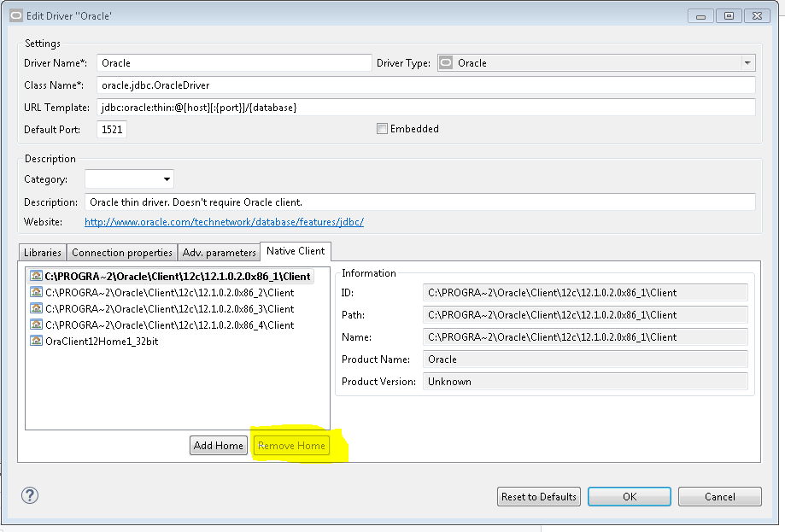Switch to the Libraries tab

(x=43, y=252)
